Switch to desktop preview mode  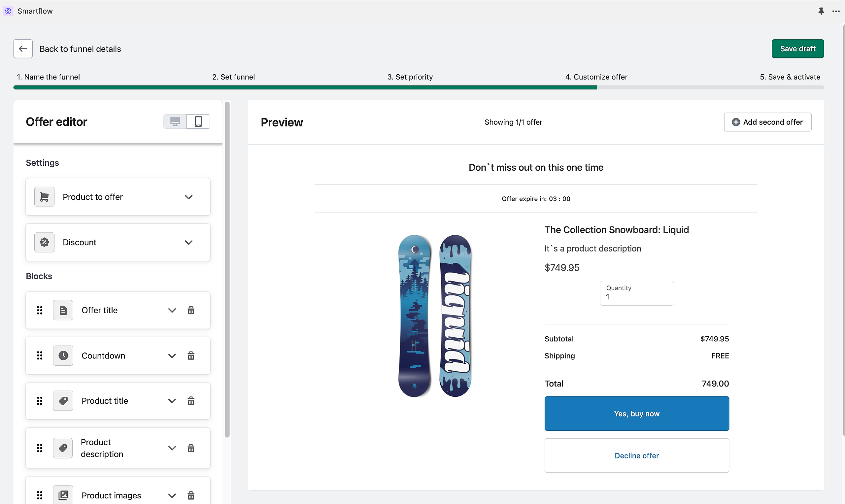[175, 121]
